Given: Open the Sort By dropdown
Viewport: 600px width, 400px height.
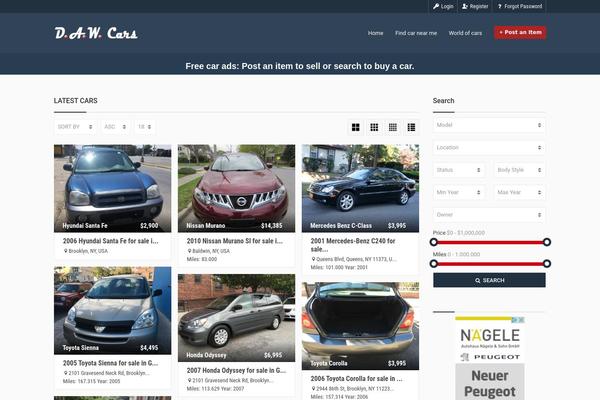Looking at the screenshot, I should [75, 127].
